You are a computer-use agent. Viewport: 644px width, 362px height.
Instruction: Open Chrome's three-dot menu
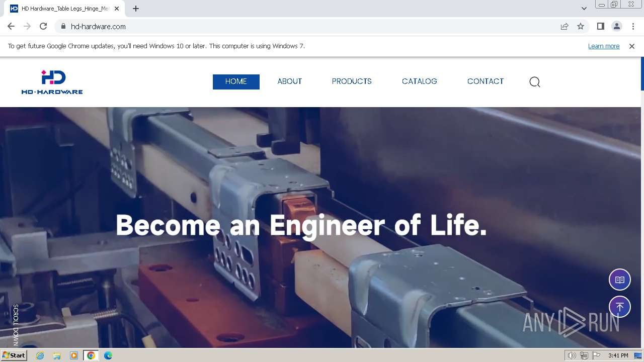pos(633,26)
